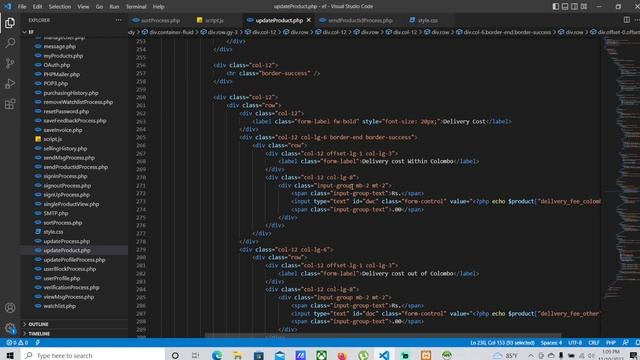This screenshot has height=360, width=640.
Task: Click the horizontal editor scrollbar
Action: click(383, 336)
